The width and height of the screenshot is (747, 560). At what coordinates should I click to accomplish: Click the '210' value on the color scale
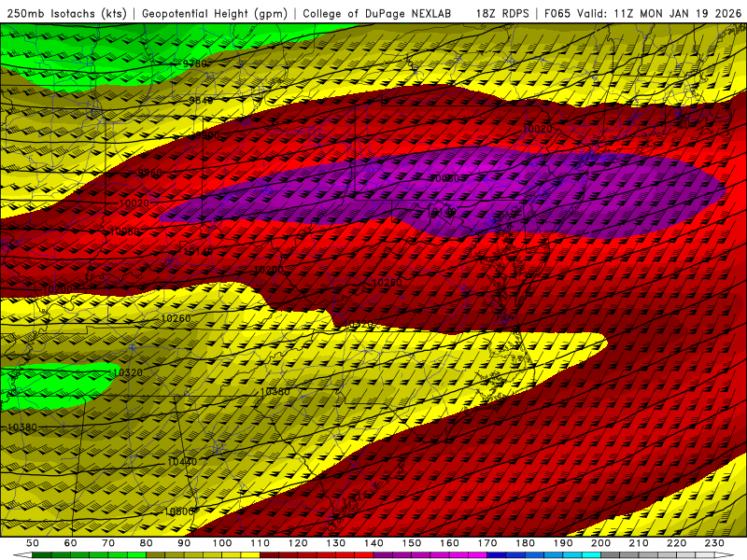[x=639, y=543]
